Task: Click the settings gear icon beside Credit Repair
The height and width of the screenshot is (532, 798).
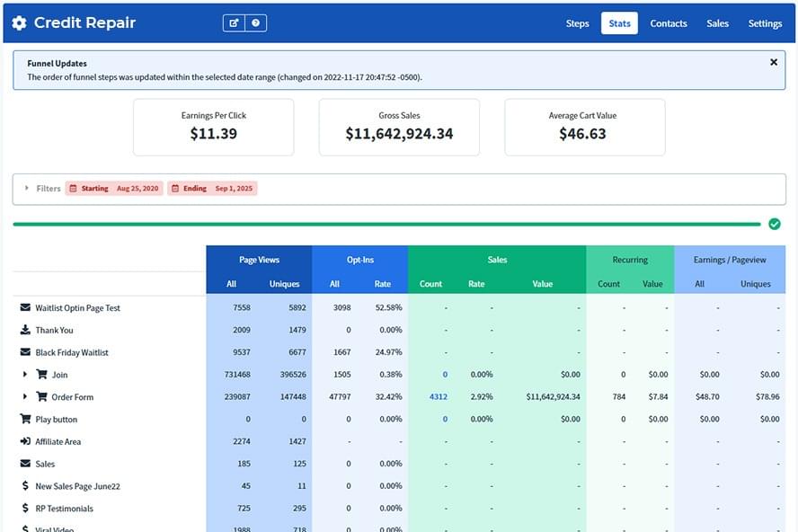Action: pos(19,23)
